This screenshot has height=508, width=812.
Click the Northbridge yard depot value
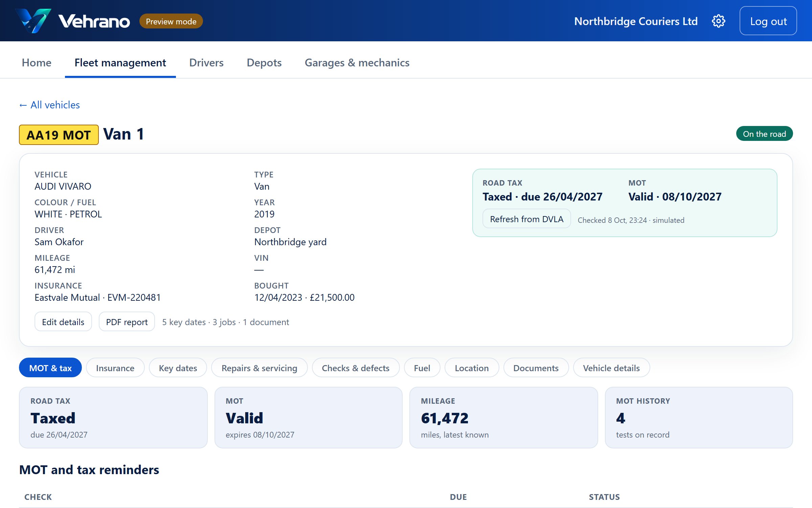pos(290,242)
